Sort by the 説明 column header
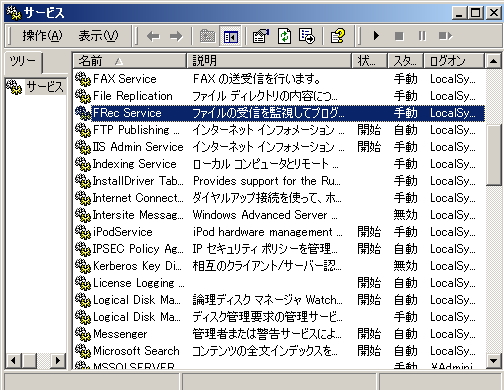504x390 pixels. [x=269, y=61]
